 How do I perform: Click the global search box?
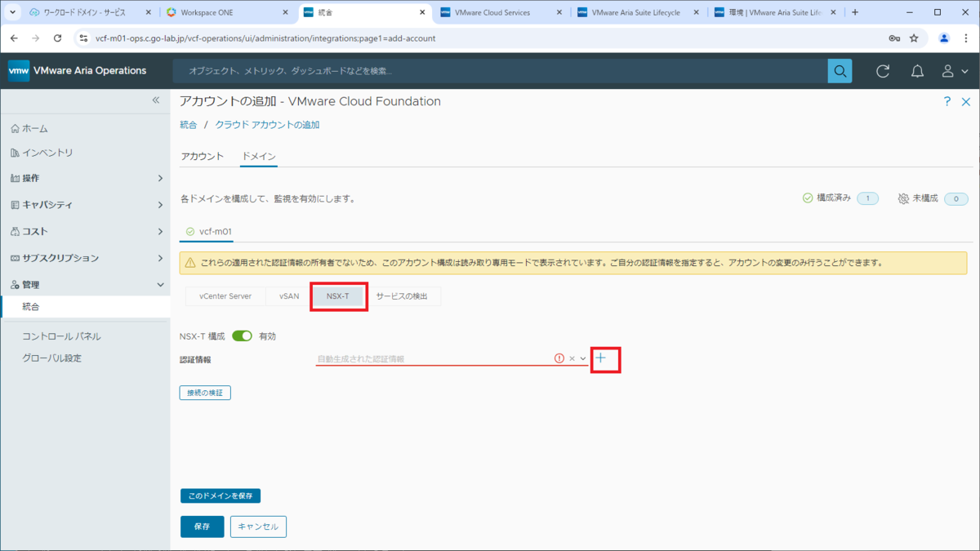(500, 71)
